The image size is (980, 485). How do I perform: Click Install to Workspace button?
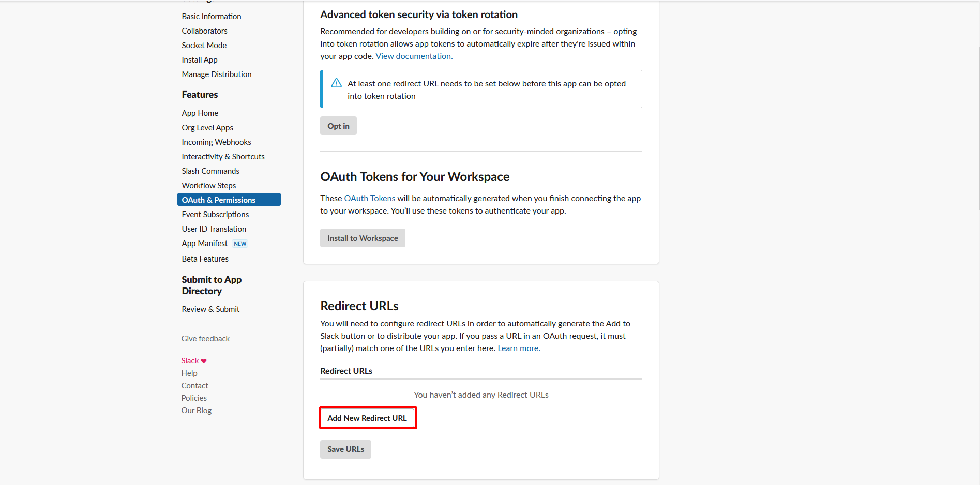click(x=363, y=238)
